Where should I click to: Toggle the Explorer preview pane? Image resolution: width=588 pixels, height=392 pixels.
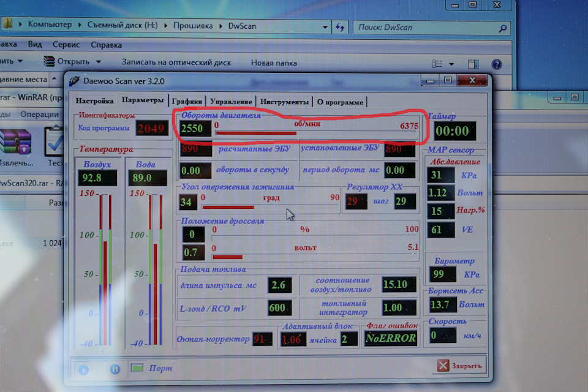click(473, 64)
